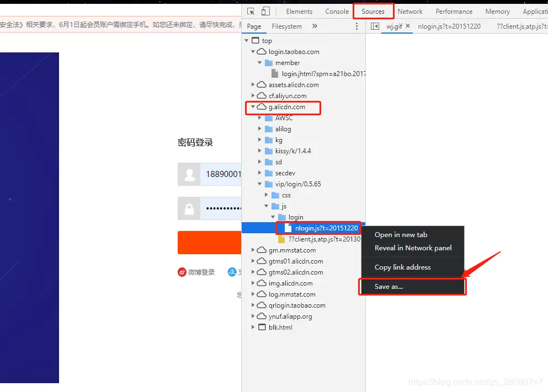Select the Filesystem pane tab
The width and height of the screenshot is (548, 392).
coord(286,26)
